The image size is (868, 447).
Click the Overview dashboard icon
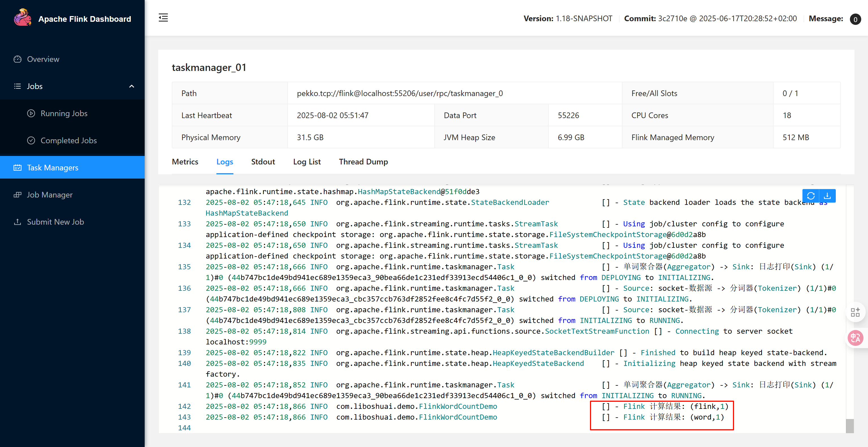point(18,59)
